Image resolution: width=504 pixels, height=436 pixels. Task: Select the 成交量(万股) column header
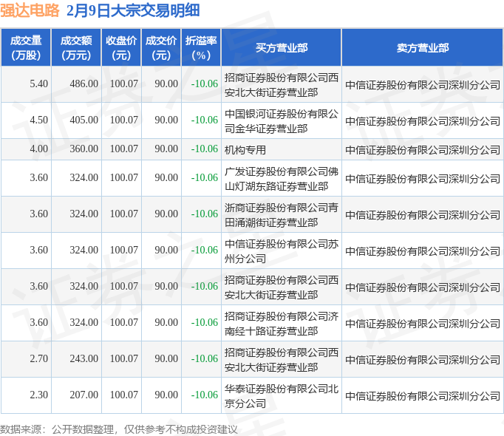coord(25,48)
